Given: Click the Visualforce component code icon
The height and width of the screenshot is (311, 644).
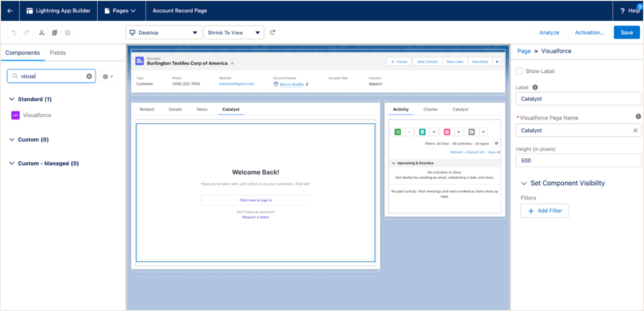Looking at the screenshot, I should pyautogui.click(x=16, y=115).
